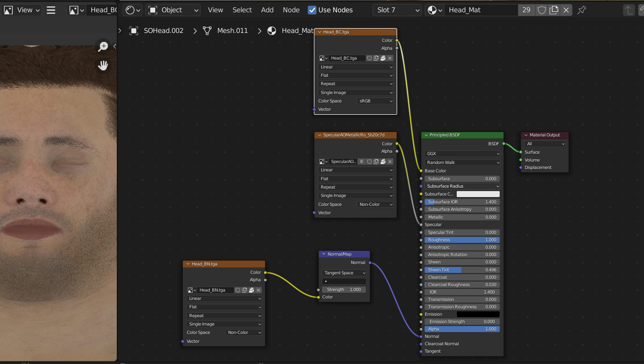The width and height of the screenshot is (644, 364).
Task: Click the Mesh.011 mesh icon in breadcrumb
Action: (207, 31)
